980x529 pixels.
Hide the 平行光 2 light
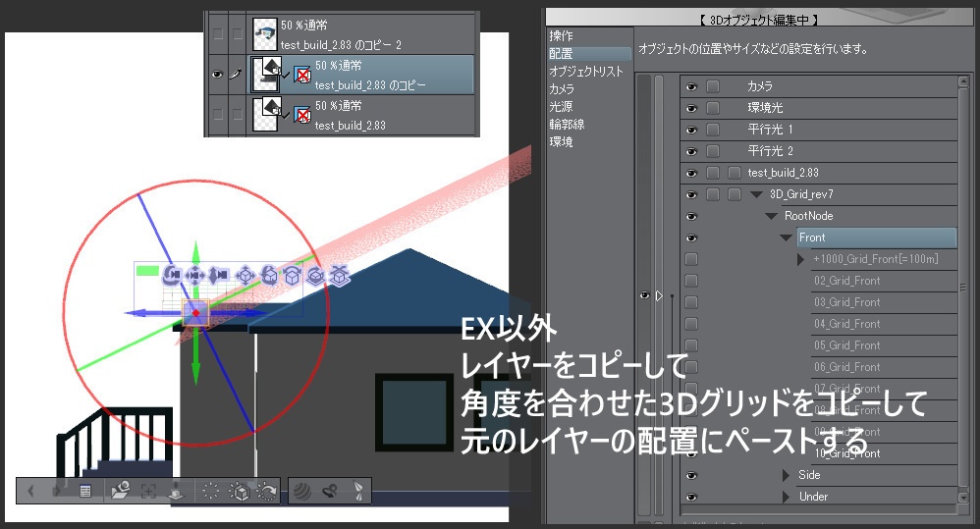(691, 151)
